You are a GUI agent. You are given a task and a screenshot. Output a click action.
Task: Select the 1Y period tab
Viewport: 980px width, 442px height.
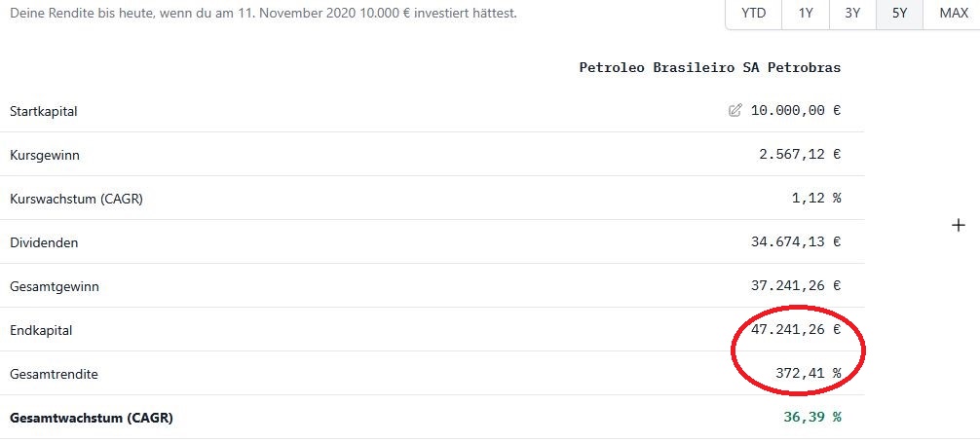coord(806,14)
